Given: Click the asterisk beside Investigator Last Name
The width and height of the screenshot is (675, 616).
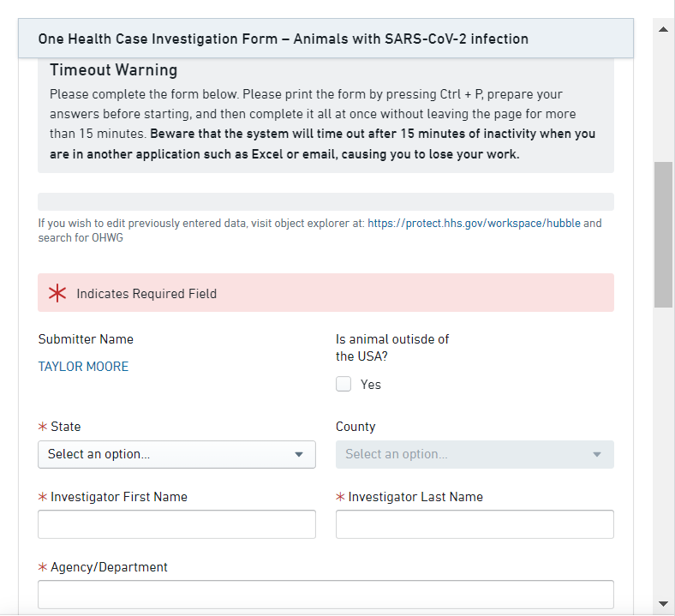Looking at the screenshot, I should tap(340, 497).
